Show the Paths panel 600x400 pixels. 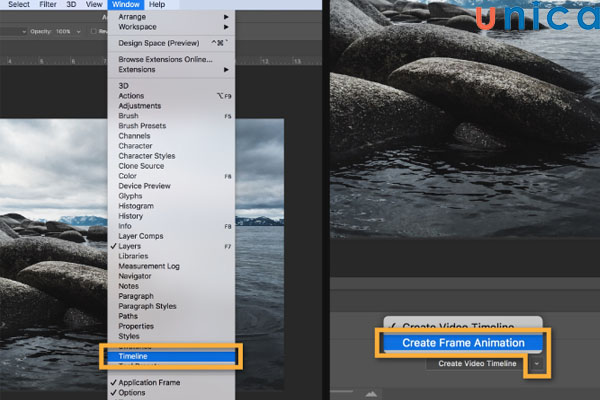[171, 316]
